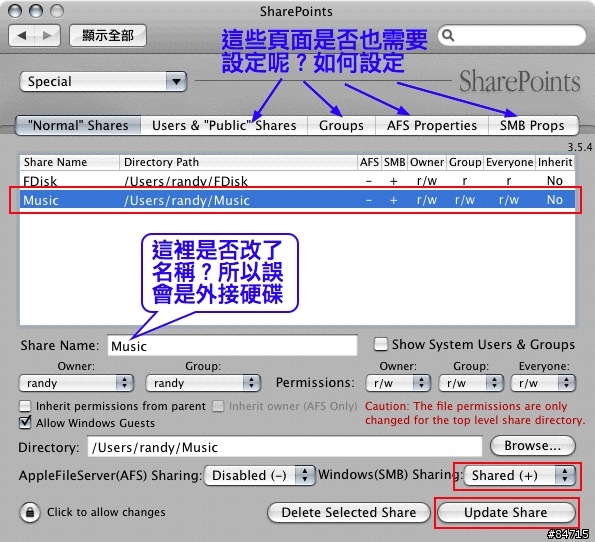The height and width of the screenshot is (542, 595).
Task: Open the Everyone permissions r/w dropdown
Action: click(x=543, y=383)
